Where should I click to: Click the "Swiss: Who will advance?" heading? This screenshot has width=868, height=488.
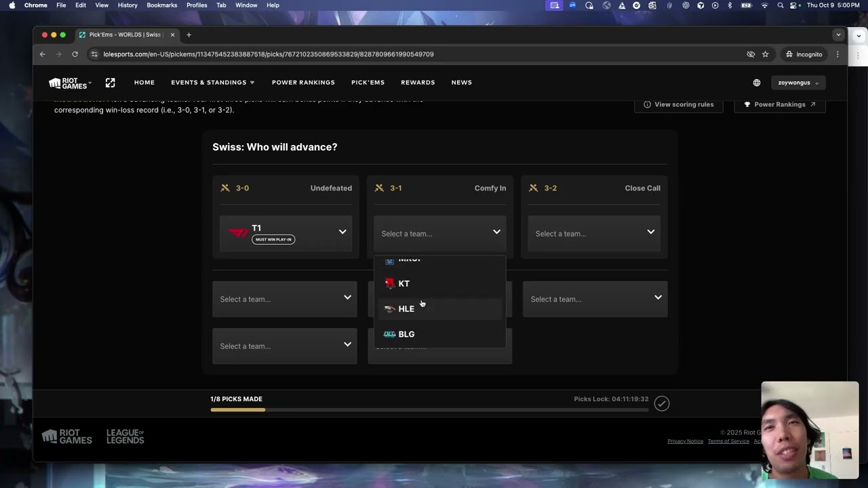275,147
